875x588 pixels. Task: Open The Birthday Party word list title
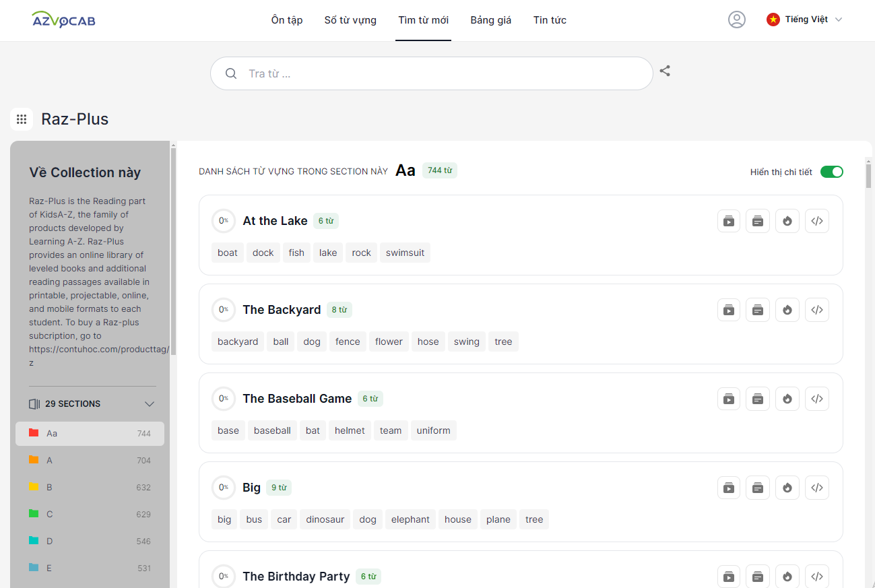pyautogui.click(x=296, y=577)
